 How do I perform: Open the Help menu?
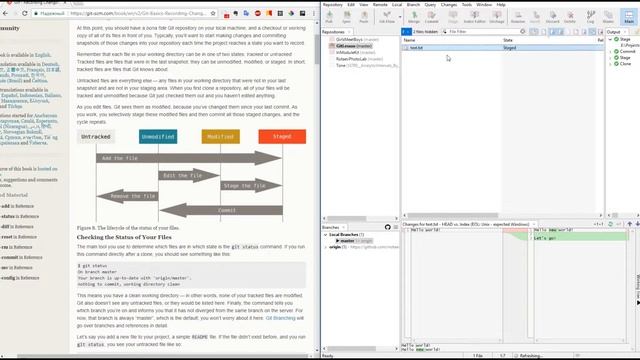pyautogui.click(x=501, y=4)
